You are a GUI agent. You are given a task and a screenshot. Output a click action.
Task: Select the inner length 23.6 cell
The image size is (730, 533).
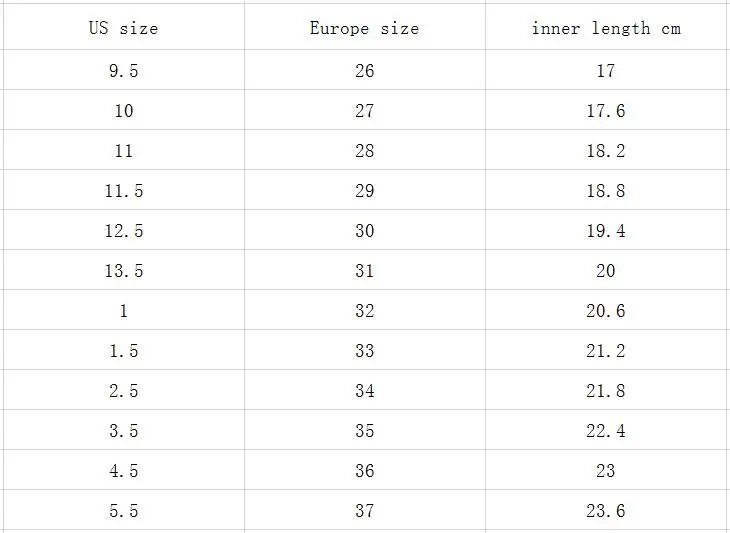(x=608, y=510)
